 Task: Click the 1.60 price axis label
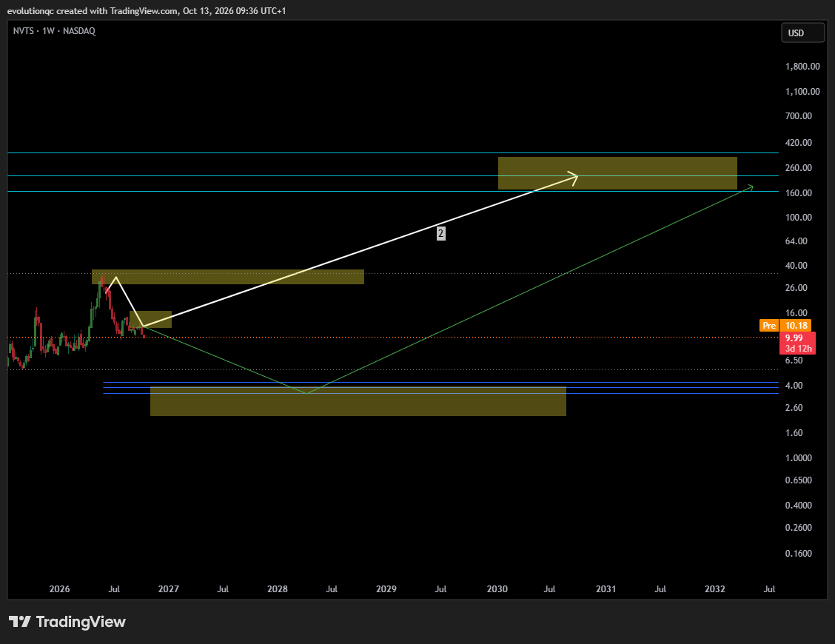point(794,433)
